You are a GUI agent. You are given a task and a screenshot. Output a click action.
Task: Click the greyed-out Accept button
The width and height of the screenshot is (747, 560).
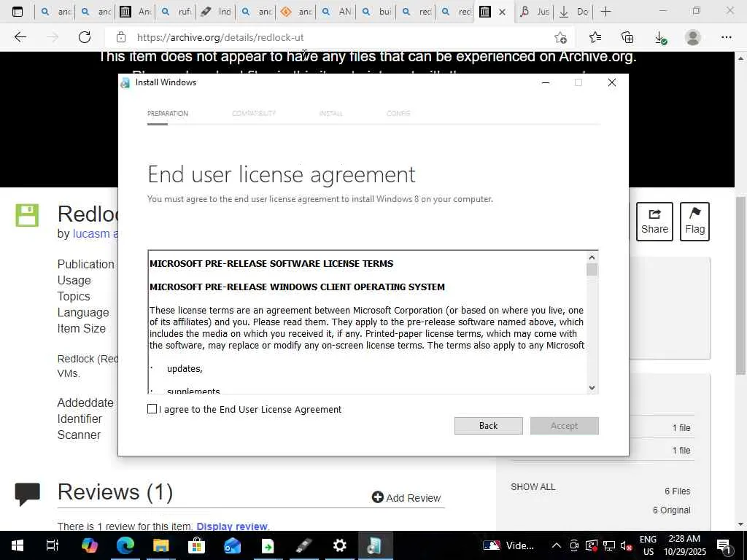pyautogui.click(x=564, y=426)
